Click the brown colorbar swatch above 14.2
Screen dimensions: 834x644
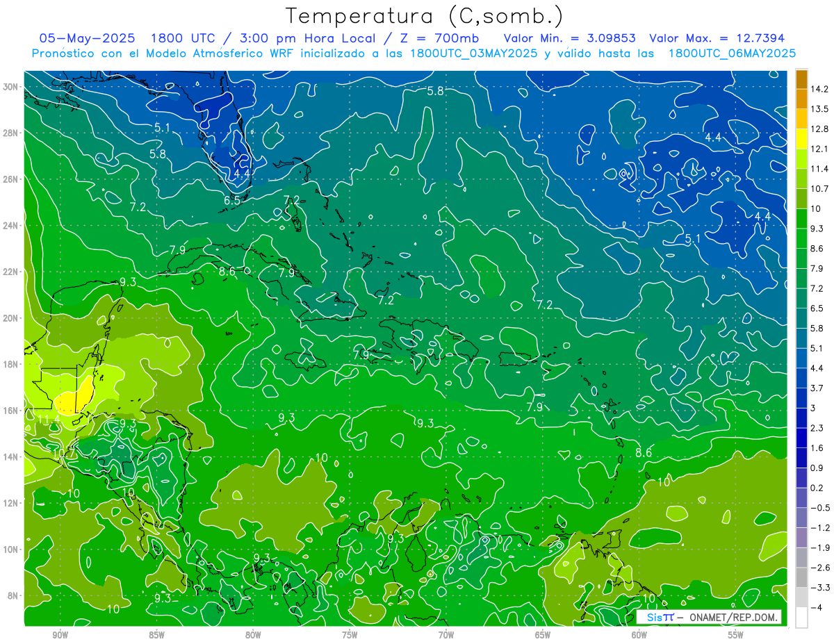tap(801, 79)
